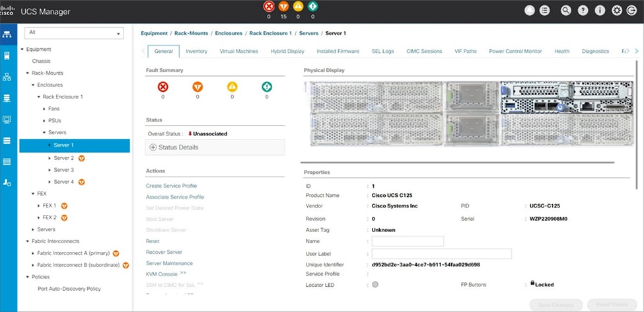
Task: Click the server Physical Display image
Action: coord(468,114)
